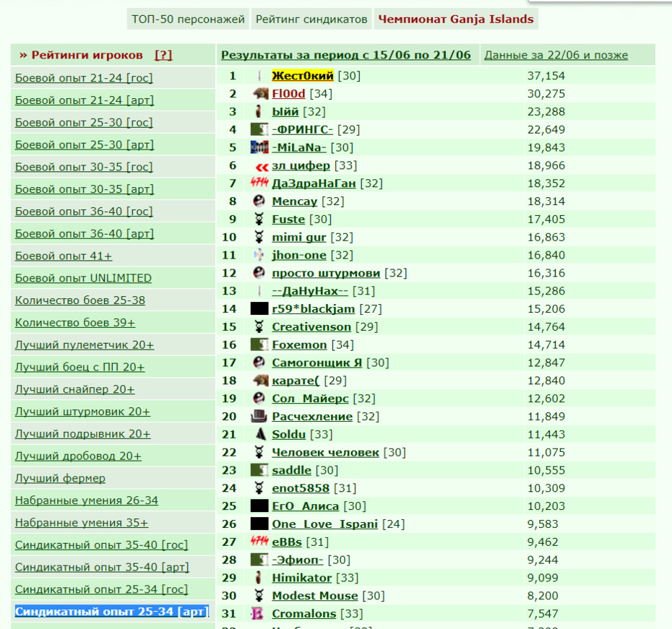672x629 pixels.
Task: Open Набранные умения 26-34 rating
Action: coord(87,500)
